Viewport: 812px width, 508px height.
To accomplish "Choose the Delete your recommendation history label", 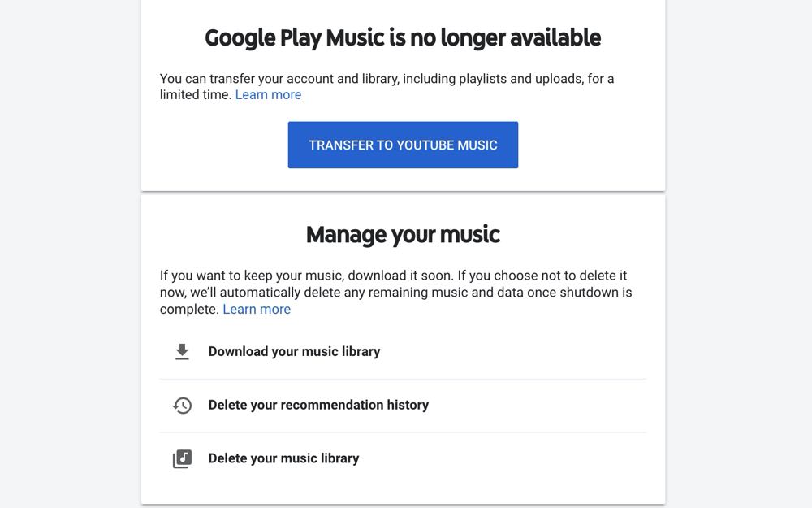I will click(x=318, y=405).
